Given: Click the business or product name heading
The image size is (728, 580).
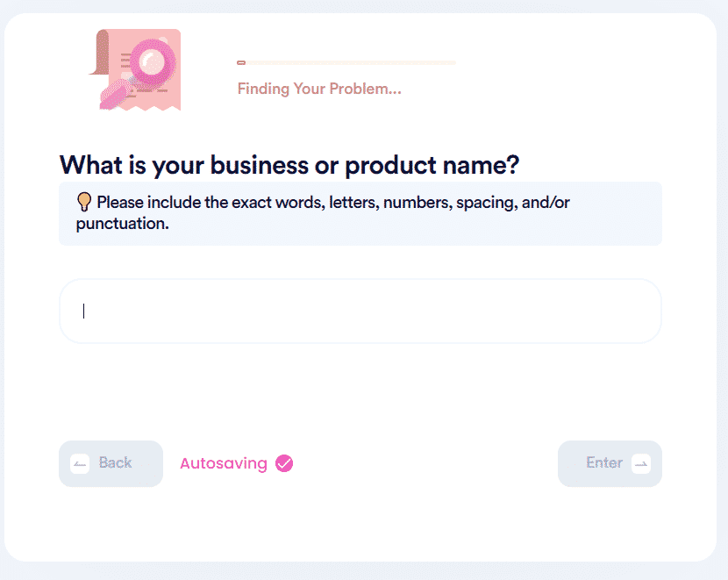Looking at the screenshot, I should click(289, 165).
